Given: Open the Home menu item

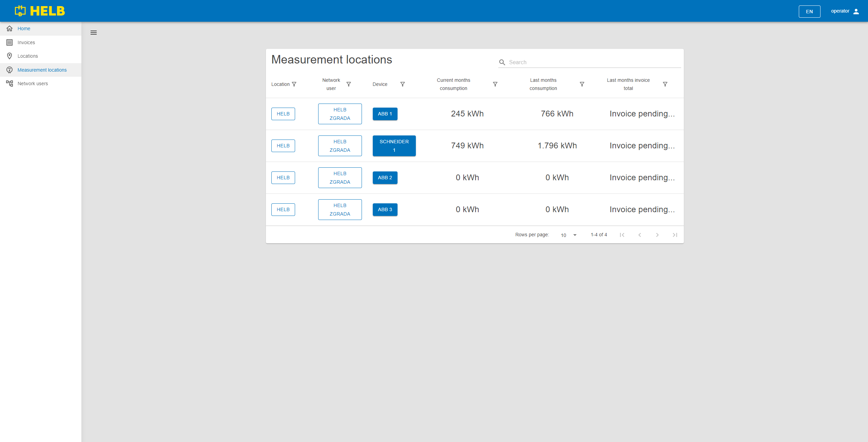Looking at the screenshot, I should (41, 29).
